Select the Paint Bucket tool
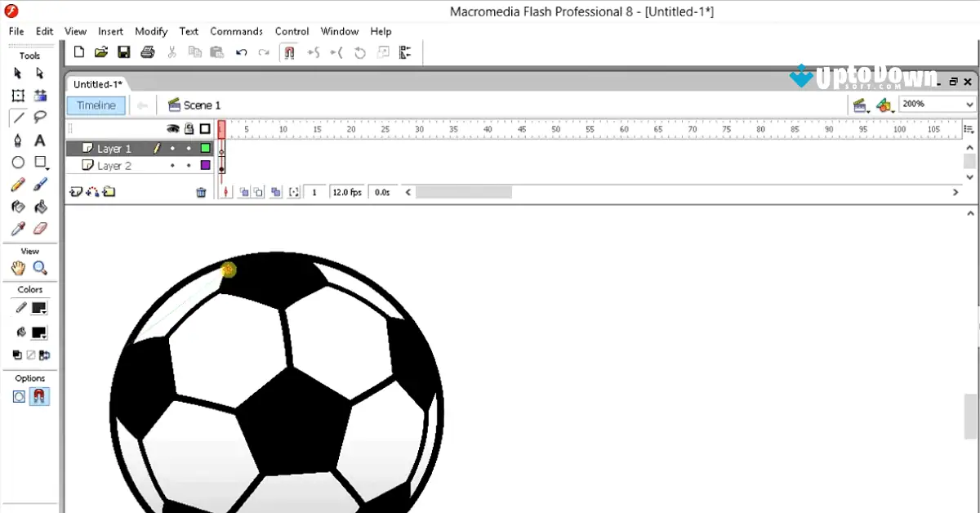 click(39, 207)
